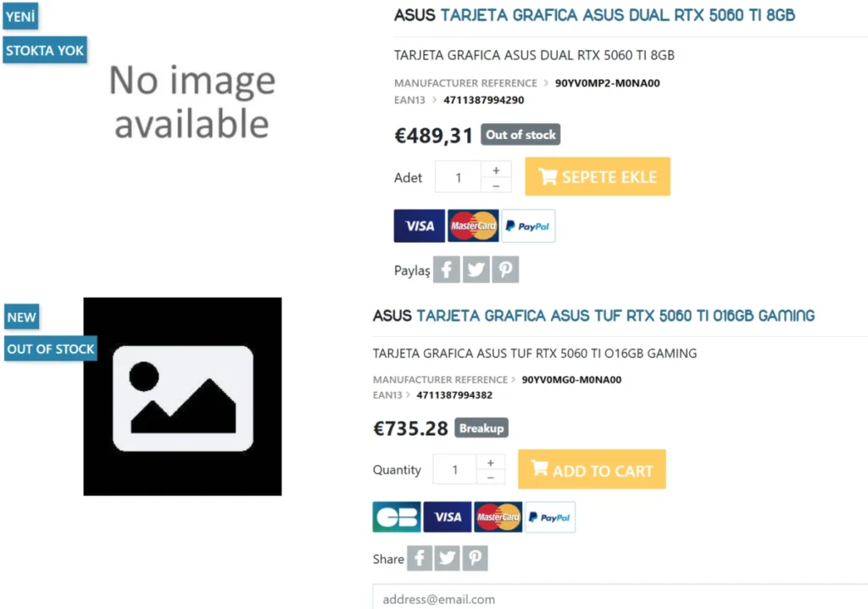
Task: Click the black placeholder product image
Action: click(x=183, y=397)
